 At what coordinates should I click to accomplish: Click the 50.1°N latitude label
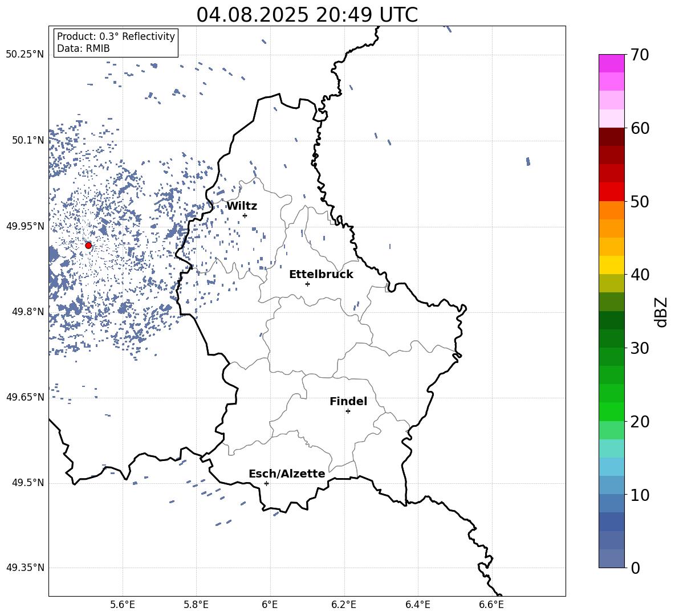point(28,141)
